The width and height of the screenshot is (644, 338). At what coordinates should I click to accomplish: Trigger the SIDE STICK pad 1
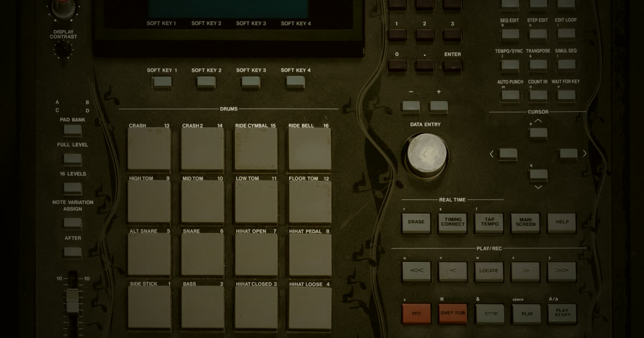tap(149, 308)
